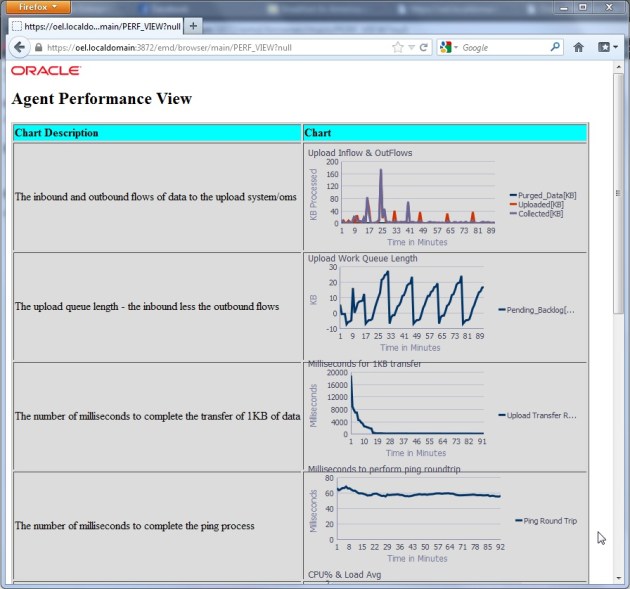Go to the home page icon
The image size is (630, 589).
pyautogui.click(x=578, y=47)
